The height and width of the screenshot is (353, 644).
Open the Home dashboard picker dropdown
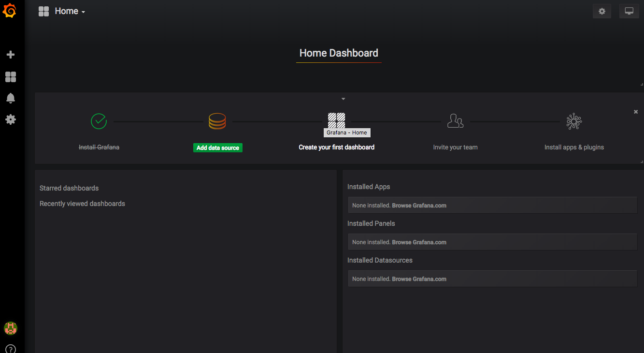tap(70, 11)
